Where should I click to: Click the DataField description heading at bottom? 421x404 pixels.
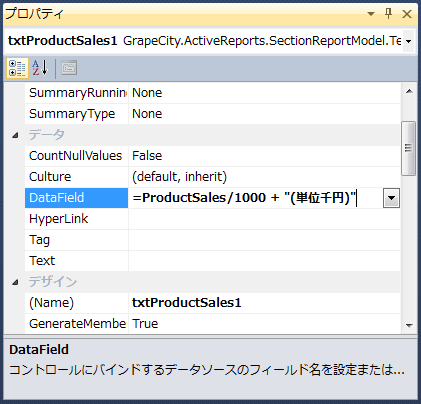[39, 350]
